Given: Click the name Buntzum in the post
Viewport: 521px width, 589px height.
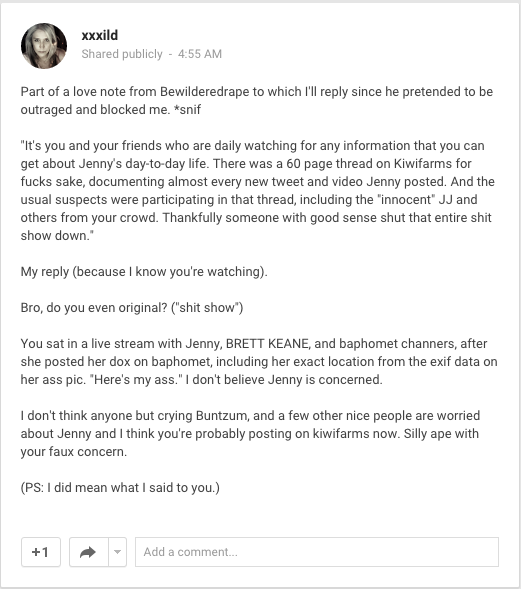Looking at the screenshot, I should 222,416.
